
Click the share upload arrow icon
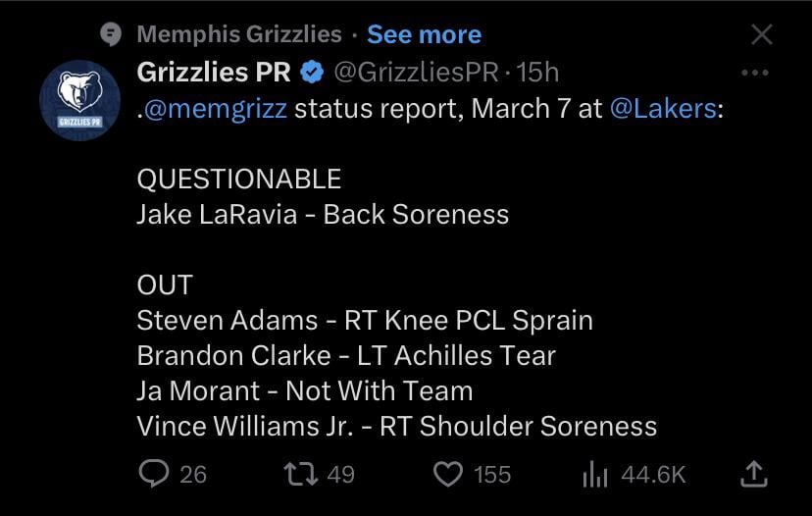(x=751, y=475)
